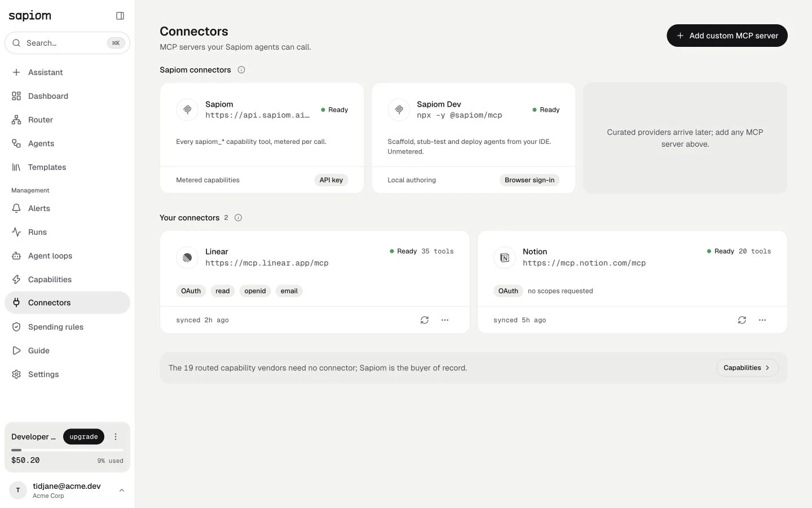Click Add custom MCP server
Image resolution: width=812 pixels, height=508 pixels.
(x=727, y=36)
